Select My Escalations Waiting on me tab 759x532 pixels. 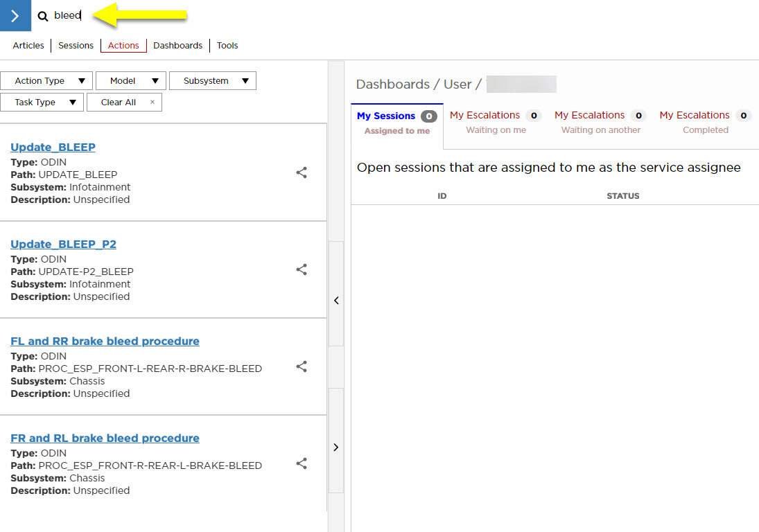click(x=495, y=122)
